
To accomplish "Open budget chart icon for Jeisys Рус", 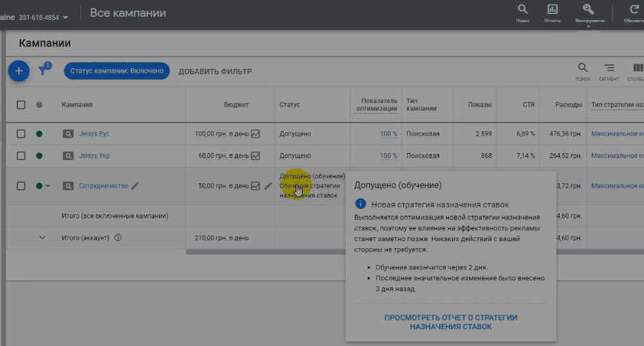I will point(256,134).
